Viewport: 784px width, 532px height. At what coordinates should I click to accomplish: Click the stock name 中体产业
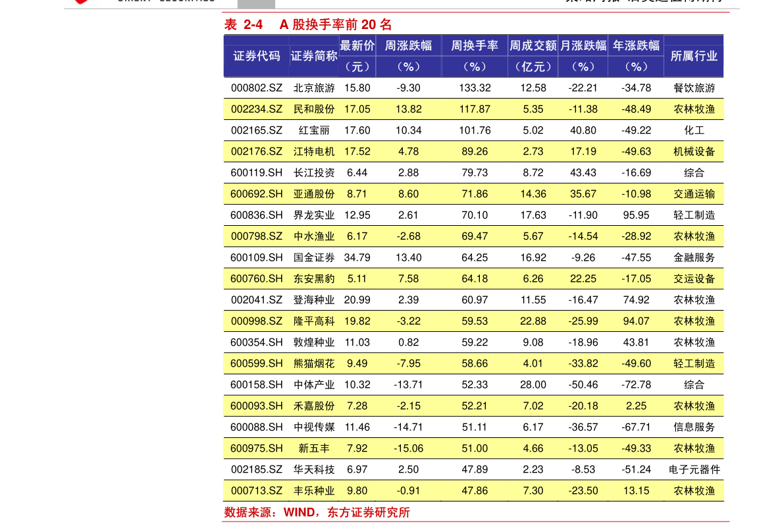click(x=314, y=385)
